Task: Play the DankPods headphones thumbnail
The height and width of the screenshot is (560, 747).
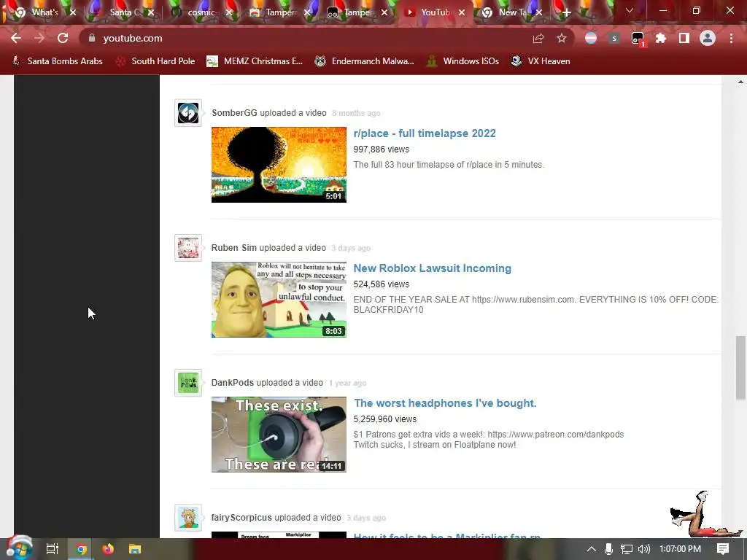Action: point(279,435)
